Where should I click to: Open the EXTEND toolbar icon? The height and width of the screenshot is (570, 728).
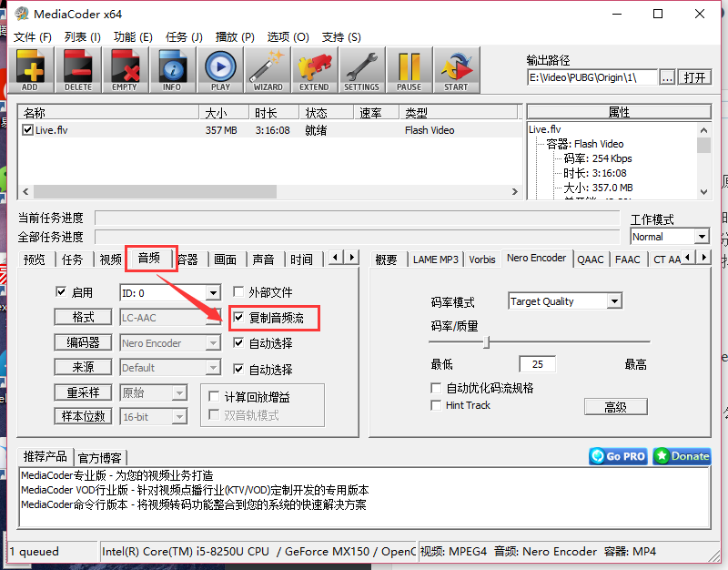point(315,70)
